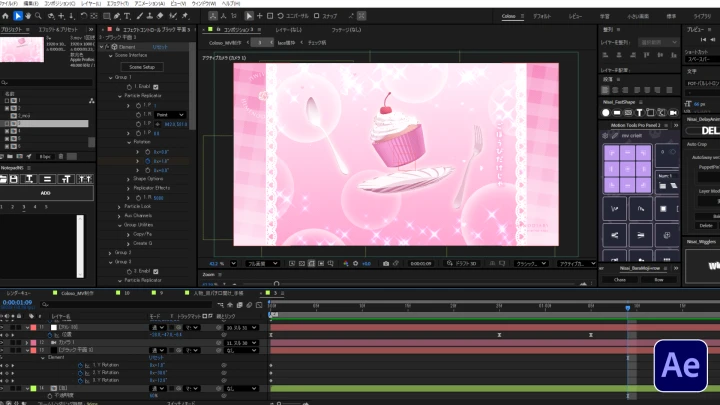The image size is (720, 405).
Task: Open the Point replicator shape dropdown
Action: tap(169, 115)
